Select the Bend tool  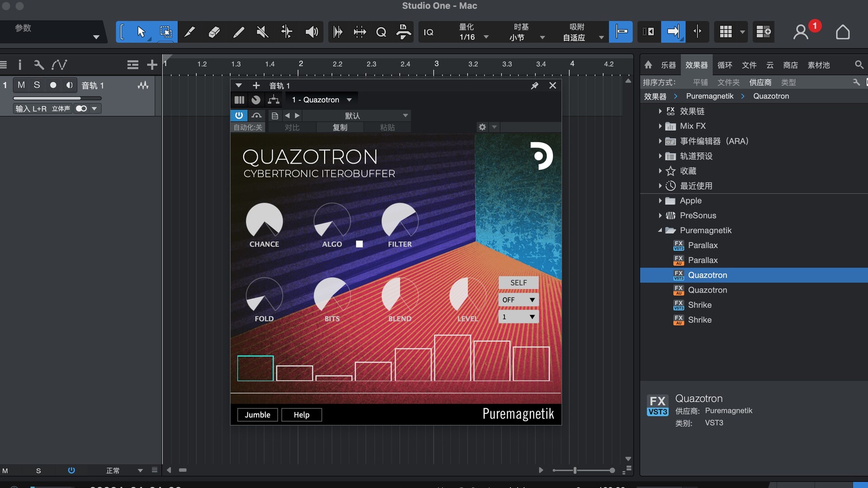click(x=287, y=32)
